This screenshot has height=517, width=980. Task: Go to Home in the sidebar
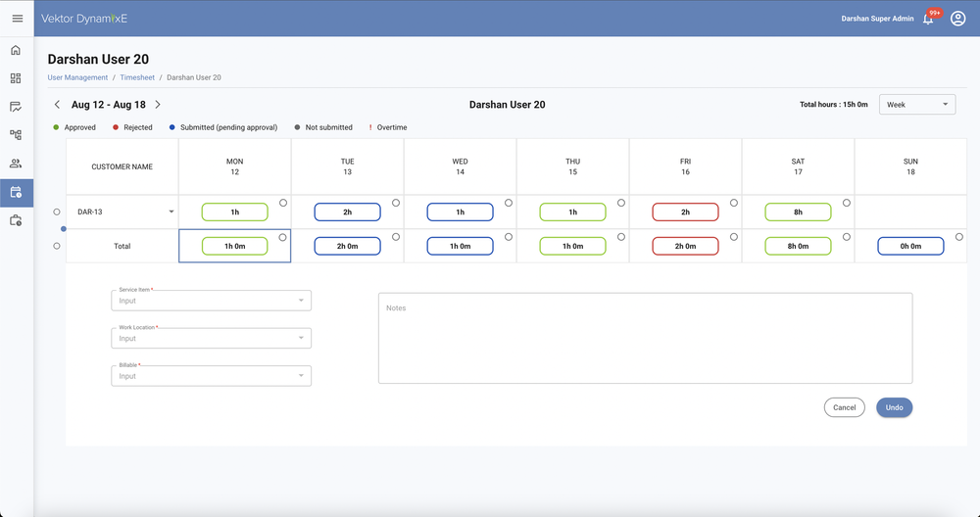[17, 50]
